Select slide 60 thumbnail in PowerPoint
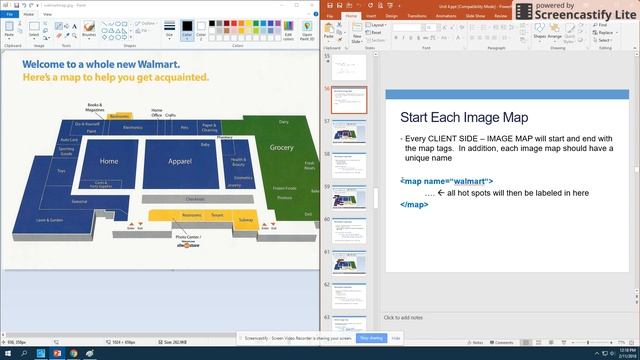The width and height of the screenshot is (640, 360). pyautogui.click(x=349, y=230)
